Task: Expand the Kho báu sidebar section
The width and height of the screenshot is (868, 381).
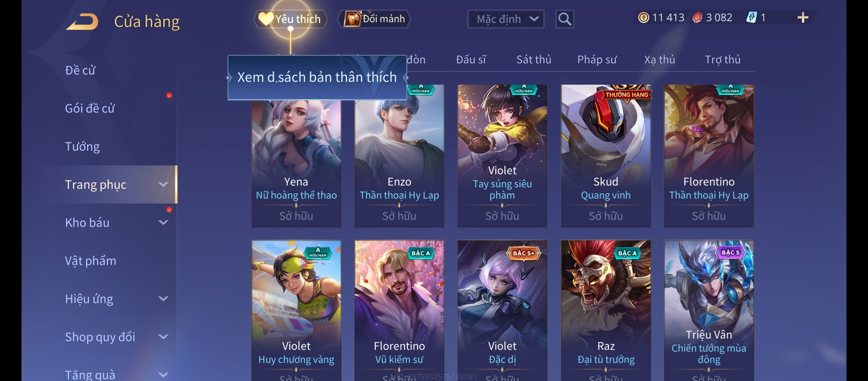Action: click(x=163, y=223)
